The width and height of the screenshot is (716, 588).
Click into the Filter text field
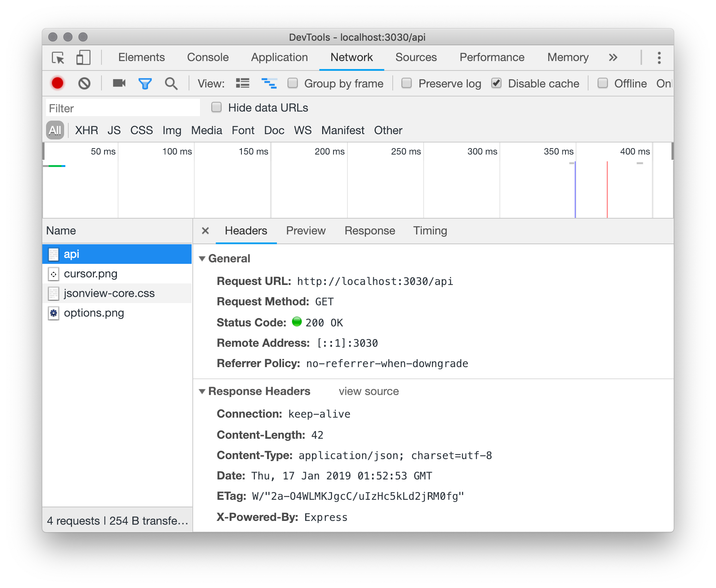click(x=123, y=108)
